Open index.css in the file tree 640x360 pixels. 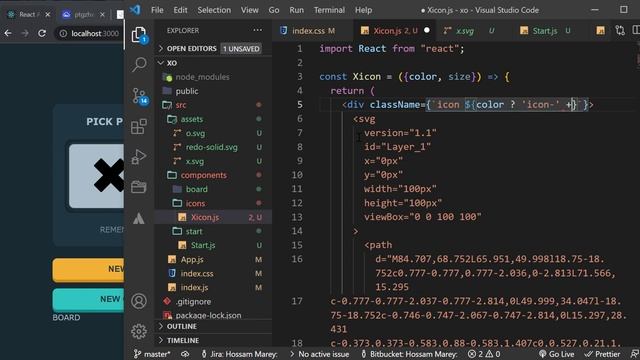click(213, 273)
